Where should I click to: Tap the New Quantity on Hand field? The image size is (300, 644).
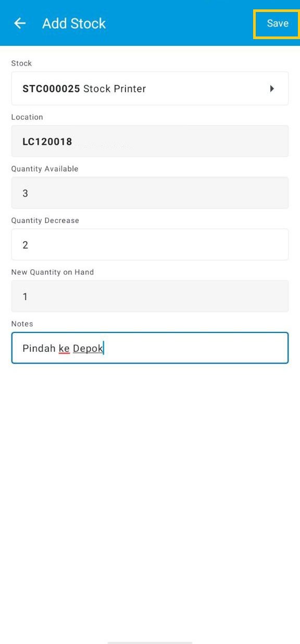(150, 296)
